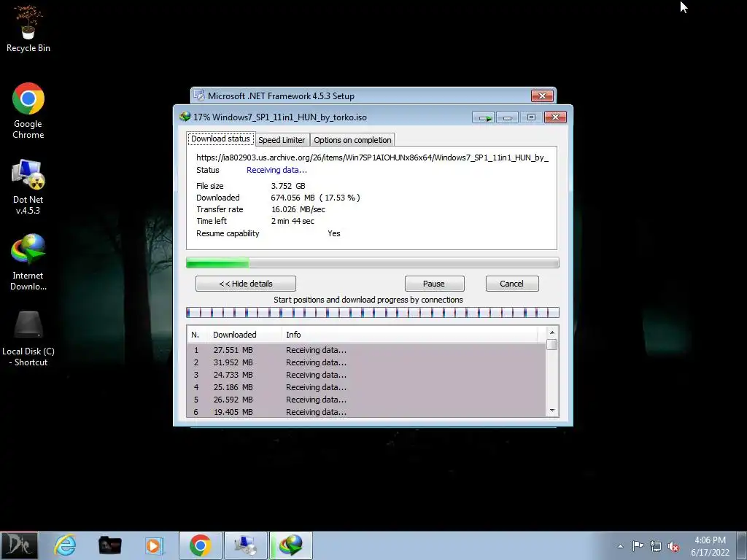Switch to Chrome in the taskbar
The width and height of the screenshot is (747, 560).
click(x=200, y=545)
